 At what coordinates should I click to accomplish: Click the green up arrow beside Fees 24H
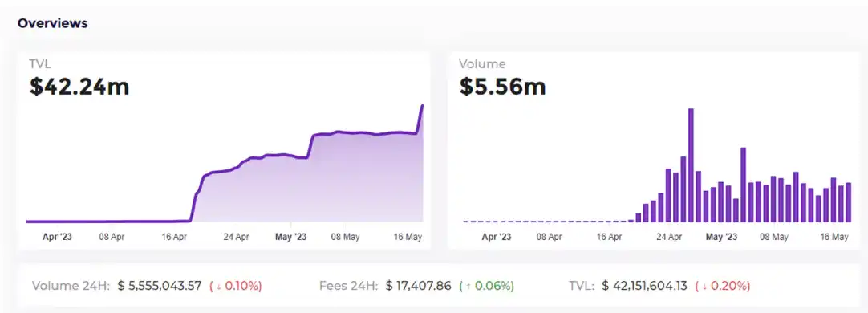coord(468,287)
